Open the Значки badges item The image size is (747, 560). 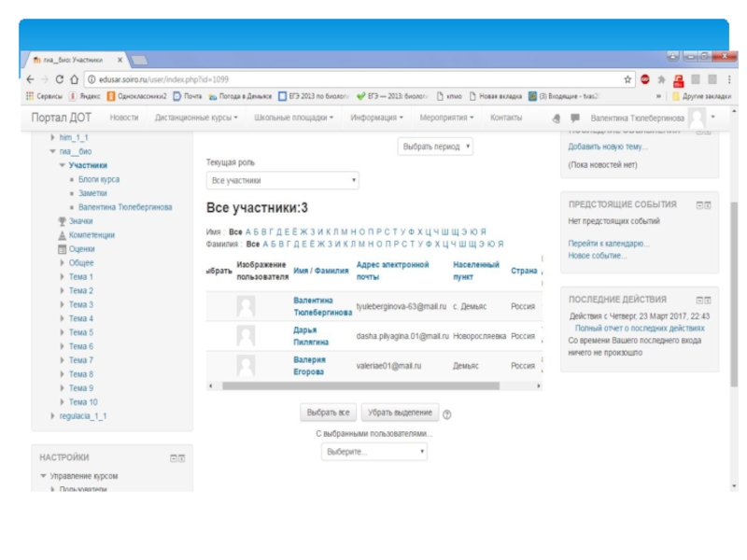[x=80, y=221]
